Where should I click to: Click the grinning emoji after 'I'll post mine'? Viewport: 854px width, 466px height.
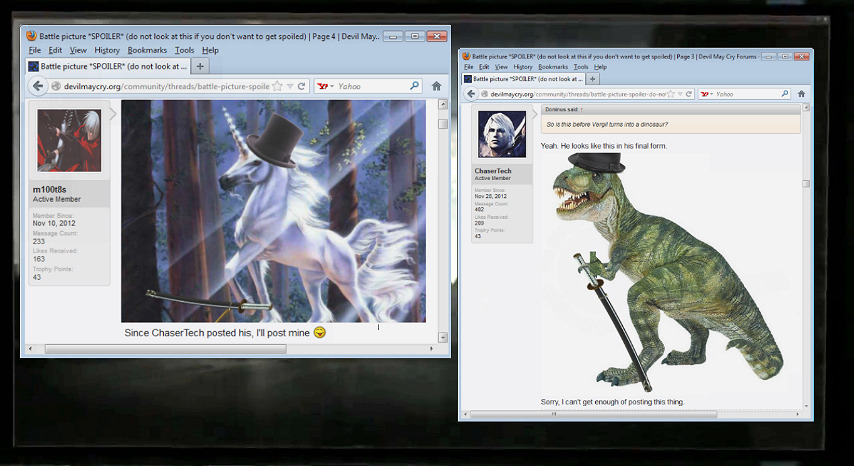tap(320, 332)
